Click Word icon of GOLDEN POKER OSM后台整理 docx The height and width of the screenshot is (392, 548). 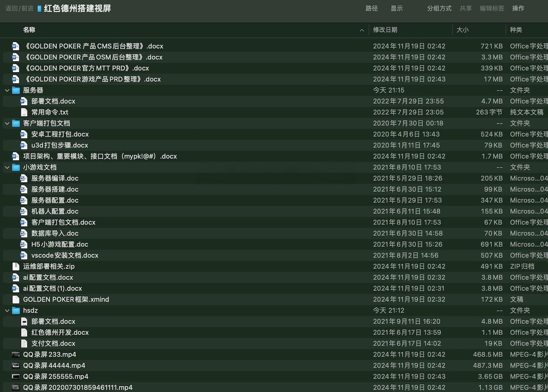click(x=16, y=57)
